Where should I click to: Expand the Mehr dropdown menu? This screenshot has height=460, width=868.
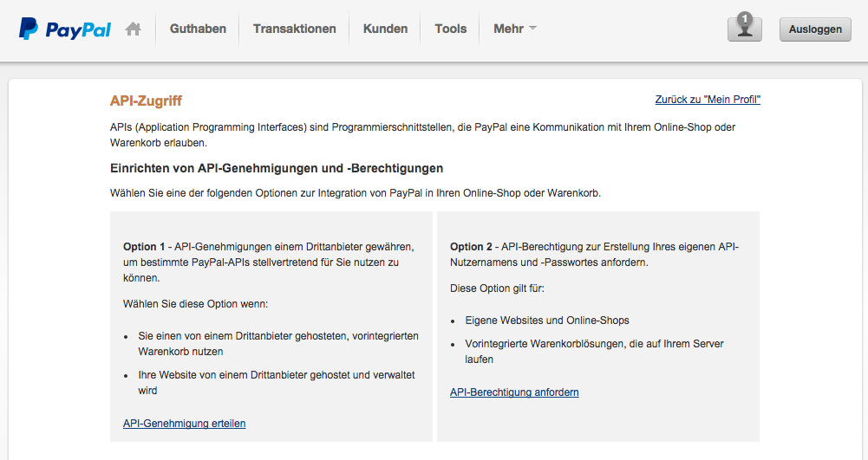[x=515, y=29]
